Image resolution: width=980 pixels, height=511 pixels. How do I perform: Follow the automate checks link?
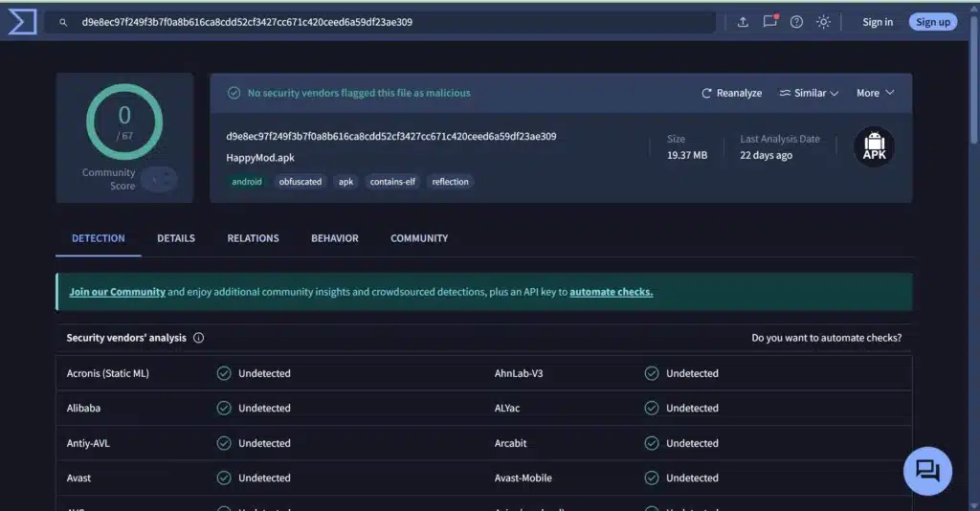(612, 292)
